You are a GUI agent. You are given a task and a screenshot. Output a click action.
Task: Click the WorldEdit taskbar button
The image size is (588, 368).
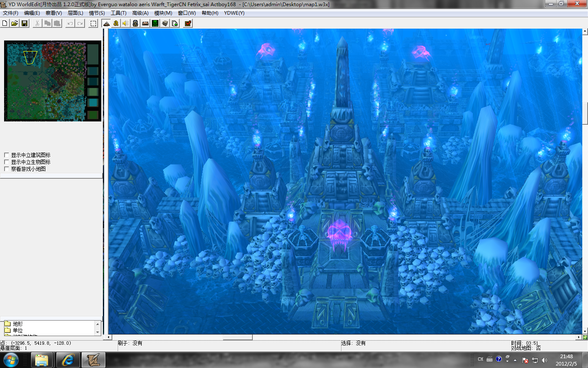(x=94, y=360)
